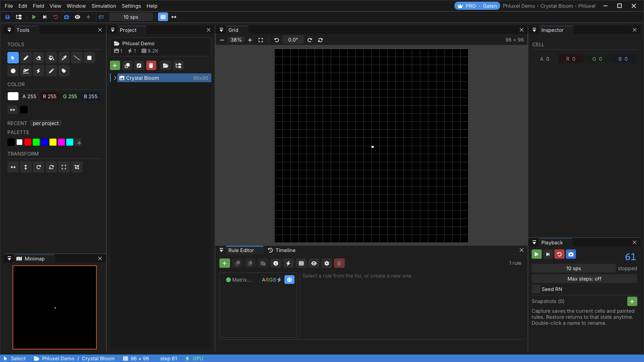Open the Help menu

pyautogui.click(x=152, y=6)
